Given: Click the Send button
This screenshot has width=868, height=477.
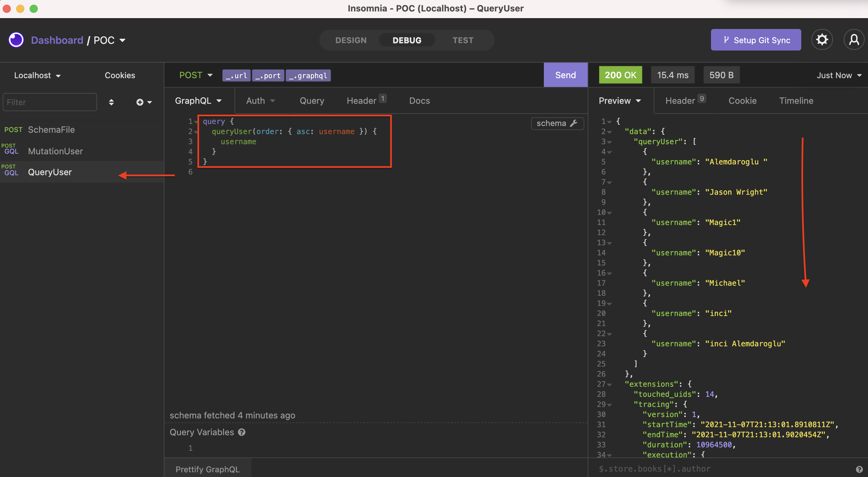Looking at the screenshot, I should [565, 75].
